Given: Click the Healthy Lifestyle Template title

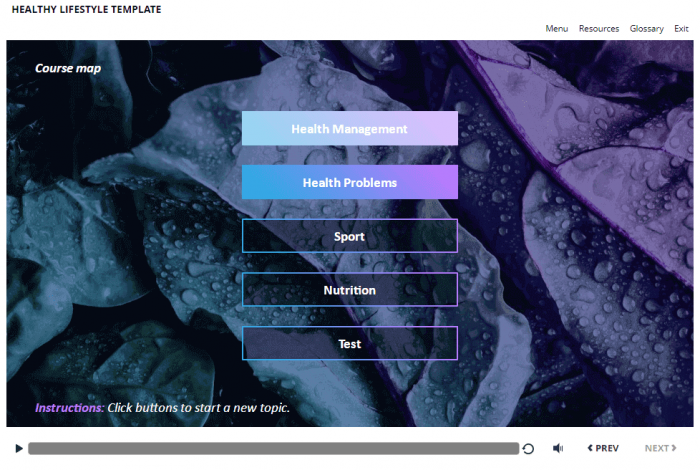Looking at the screenshot, I should 86,10.
